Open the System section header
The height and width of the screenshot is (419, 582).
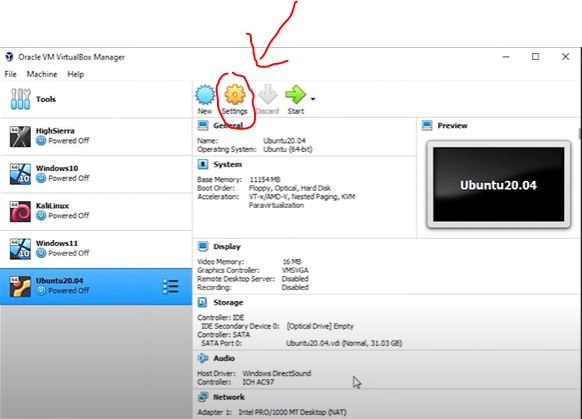click(228, 164)
